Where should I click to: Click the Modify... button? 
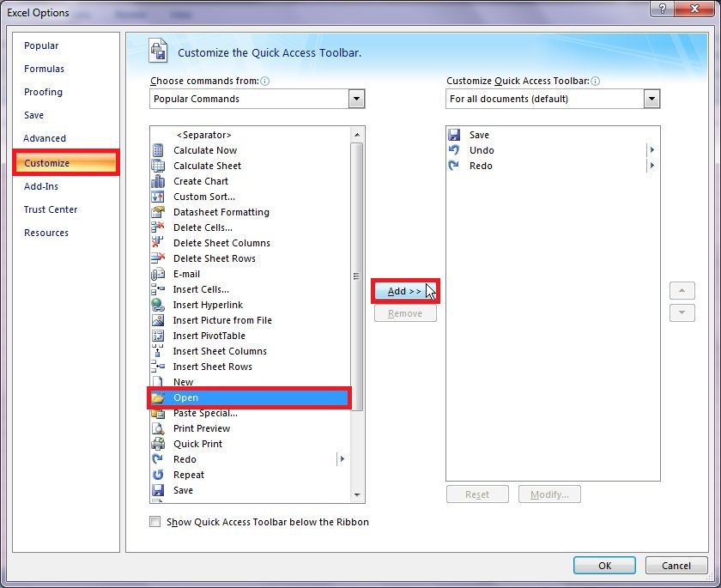[x=549, y=494]
